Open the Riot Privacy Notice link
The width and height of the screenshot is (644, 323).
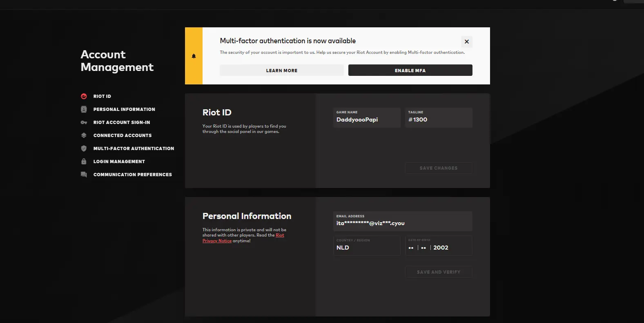217,241
